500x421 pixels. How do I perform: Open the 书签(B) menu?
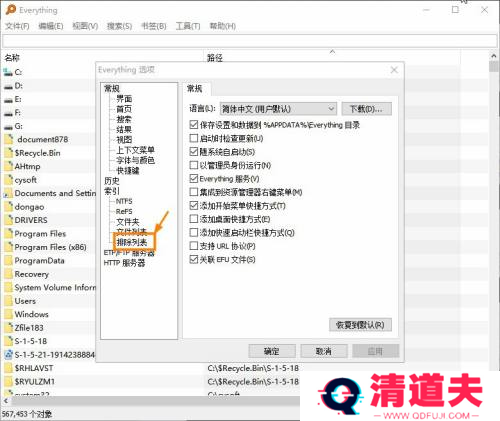point(154,26)
